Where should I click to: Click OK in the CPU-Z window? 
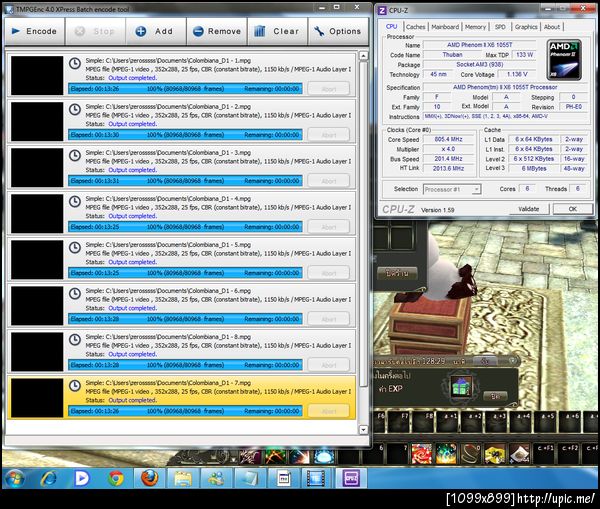coord(572,209)
